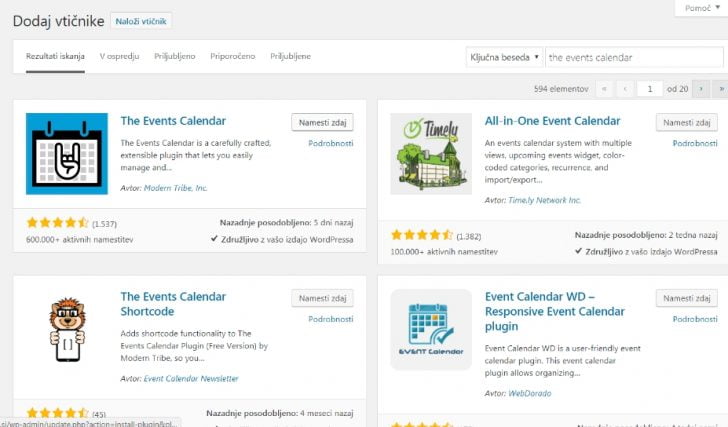This screenshot has width=728, height=427.
Task: Switch to the Priljubljeno tab
Action: click(175, 56)
